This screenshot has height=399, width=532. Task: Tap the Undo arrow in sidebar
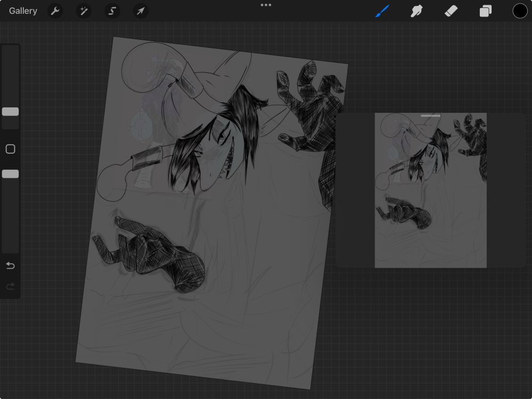10,265
